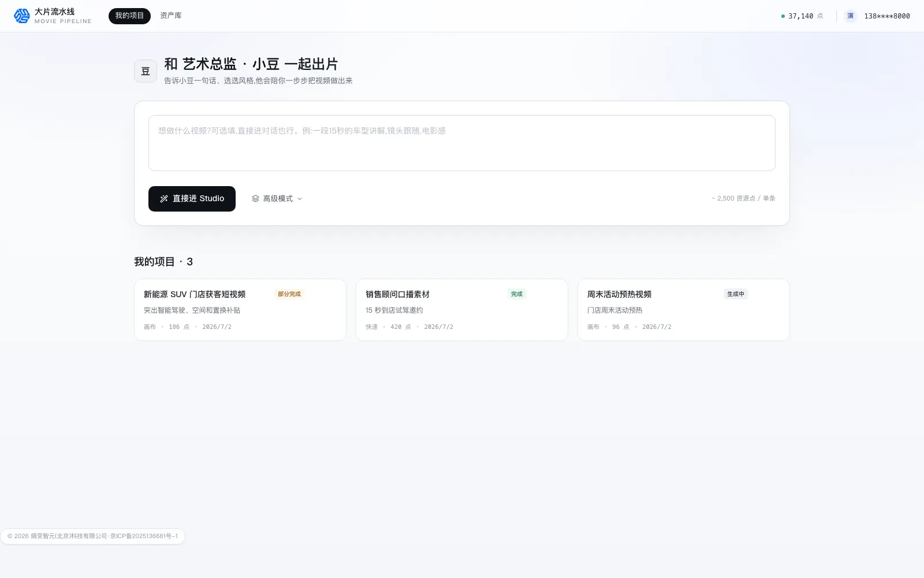This screenshot has width=924, height=578.
Task: Click the 直接进 Studio button
Action: [192, 199]
